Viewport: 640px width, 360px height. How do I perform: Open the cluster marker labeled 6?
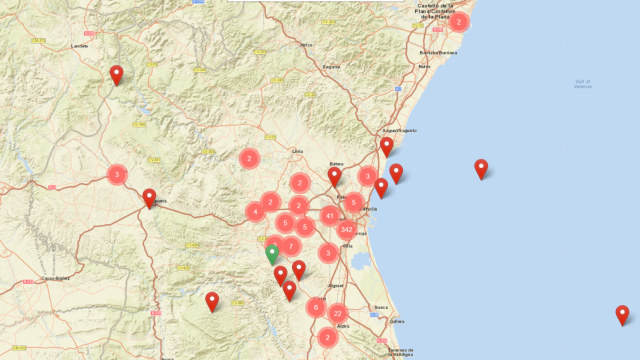(x=316, y=307)
